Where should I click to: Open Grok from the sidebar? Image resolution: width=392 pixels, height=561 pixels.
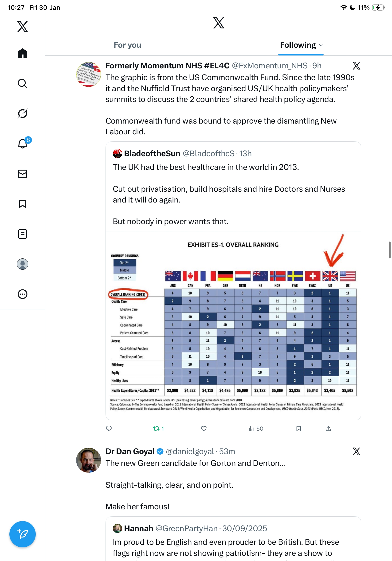click(23, 113)
